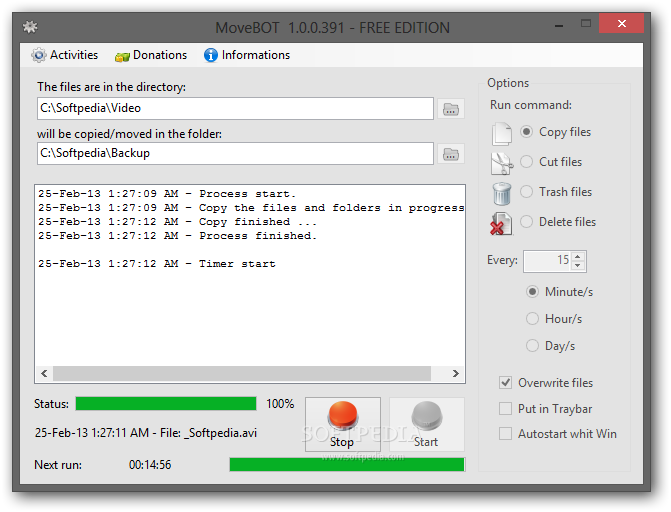Click the destination folder path field
This screenshot has width=671, height=512.
pos(235,153)
